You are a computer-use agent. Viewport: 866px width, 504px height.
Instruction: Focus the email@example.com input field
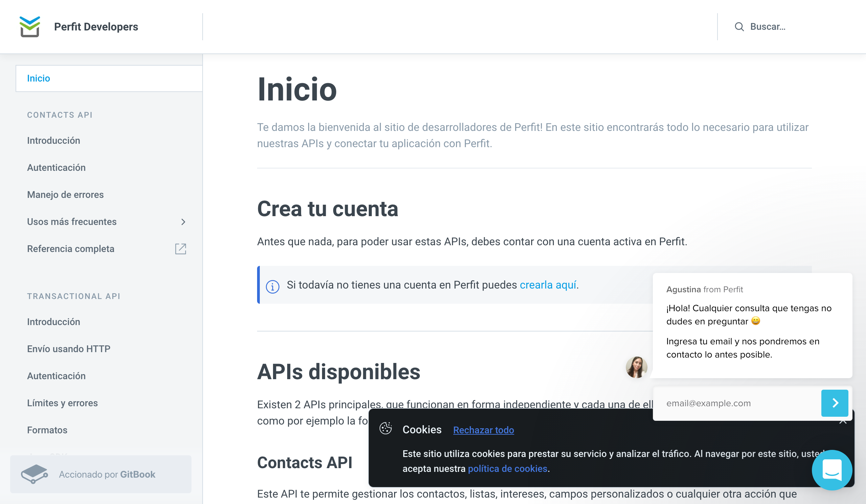[x=737, y=403]
